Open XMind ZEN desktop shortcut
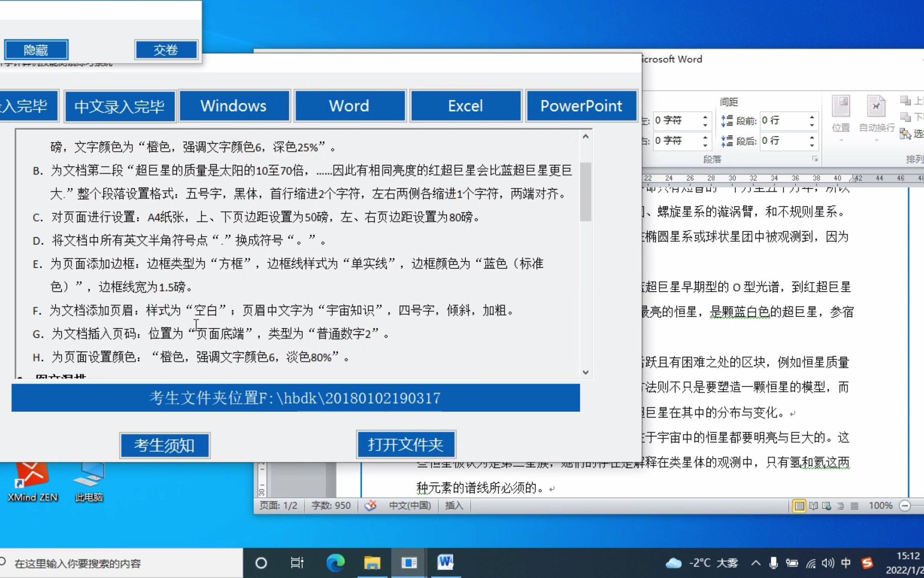This screenshot has width=924, height=578. coord(32,482)
